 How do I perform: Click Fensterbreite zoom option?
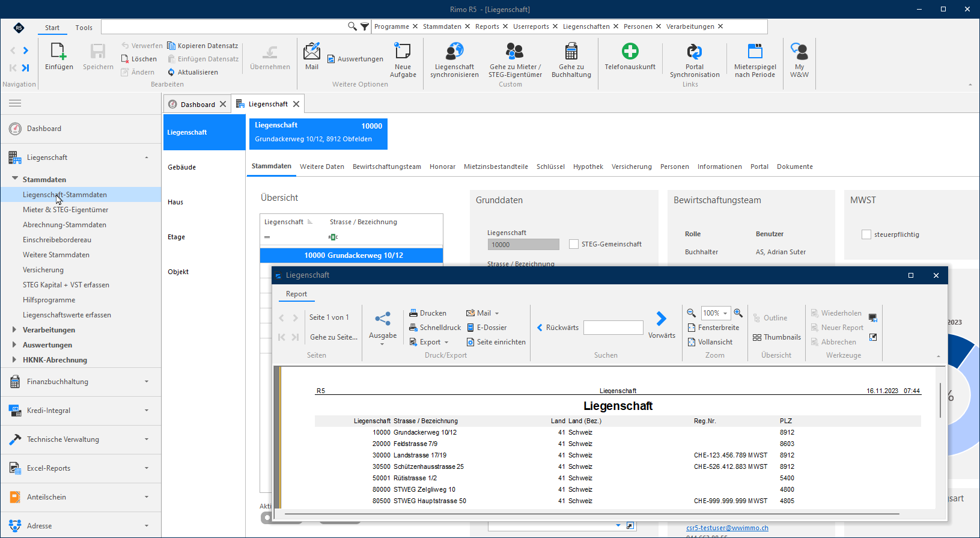tap(713, 328)
